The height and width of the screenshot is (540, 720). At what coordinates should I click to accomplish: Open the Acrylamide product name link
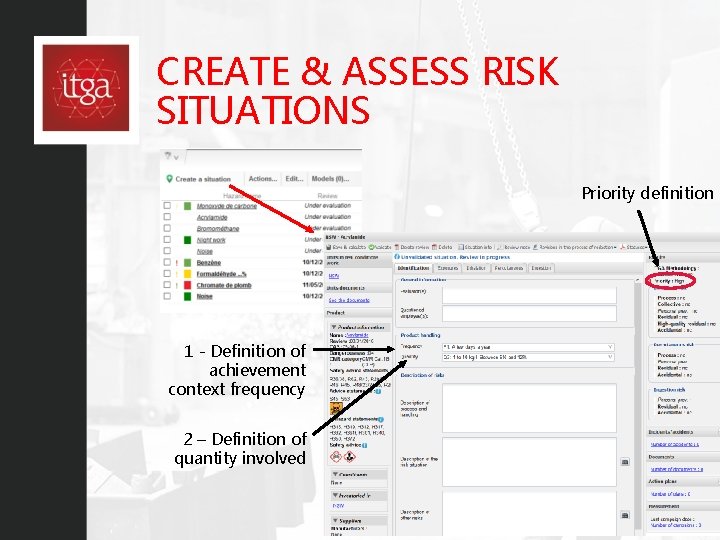coord(357,335)
